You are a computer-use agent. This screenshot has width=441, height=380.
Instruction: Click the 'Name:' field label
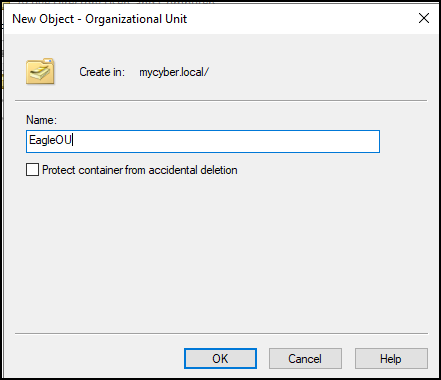(41, 120)
